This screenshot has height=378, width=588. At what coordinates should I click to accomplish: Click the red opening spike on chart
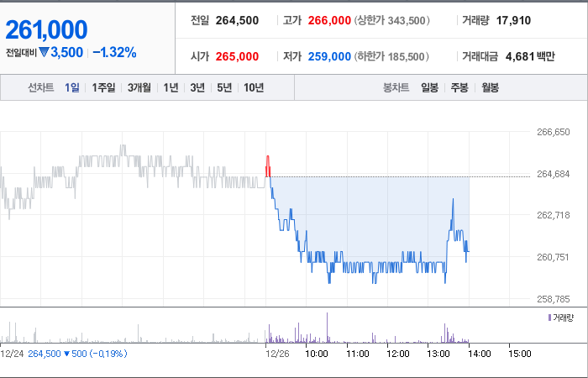[268, 165]
